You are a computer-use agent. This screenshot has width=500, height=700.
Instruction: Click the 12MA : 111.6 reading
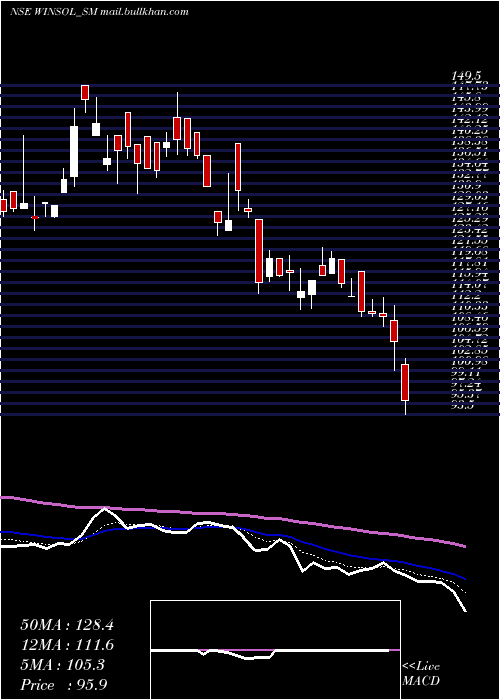point(67,645)
